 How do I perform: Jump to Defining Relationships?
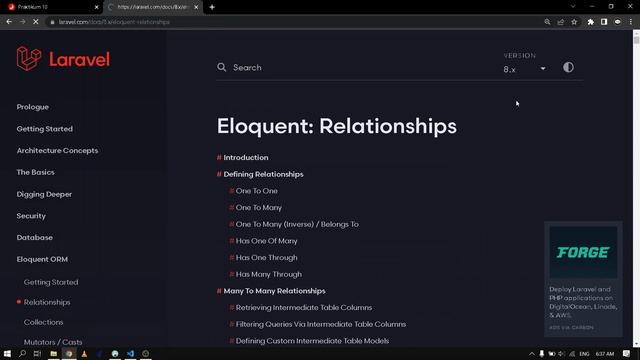tap(263, 174)
